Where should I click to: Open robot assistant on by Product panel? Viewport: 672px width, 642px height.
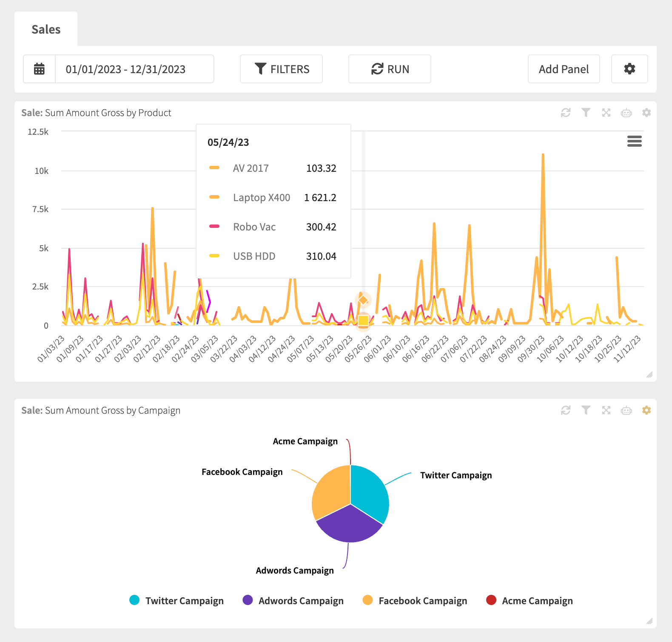(626, 113)
